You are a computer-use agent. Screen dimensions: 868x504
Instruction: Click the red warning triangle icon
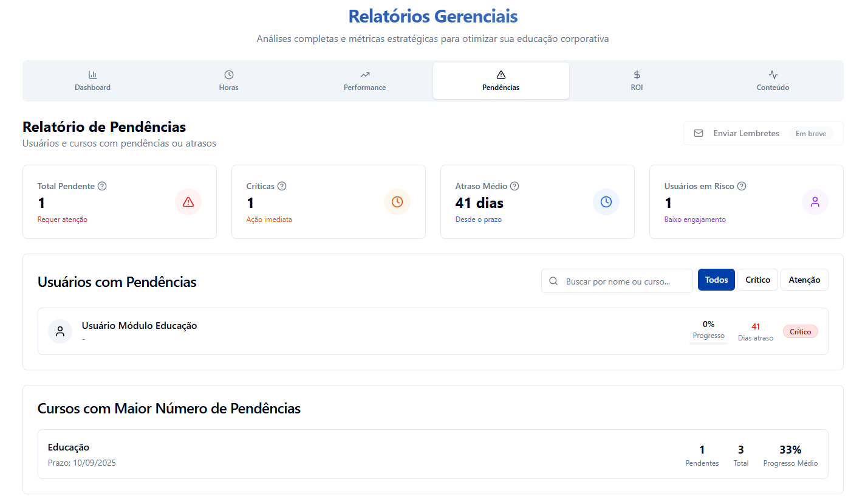(x=188, y=202)
